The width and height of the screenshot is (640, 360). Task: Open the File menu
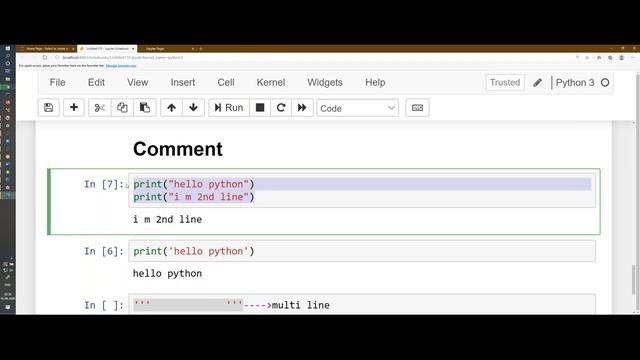pyautogui.click(x=58, y=82)
